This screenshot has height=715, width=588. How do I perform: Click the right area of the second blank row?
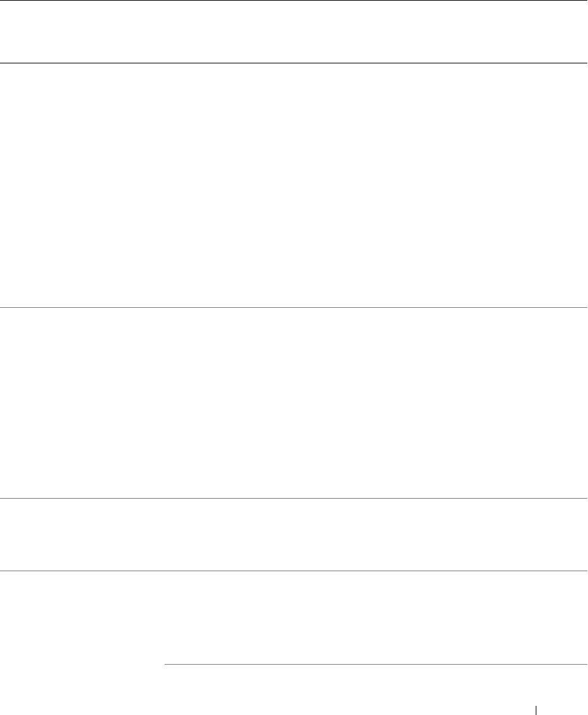(376, 403)
